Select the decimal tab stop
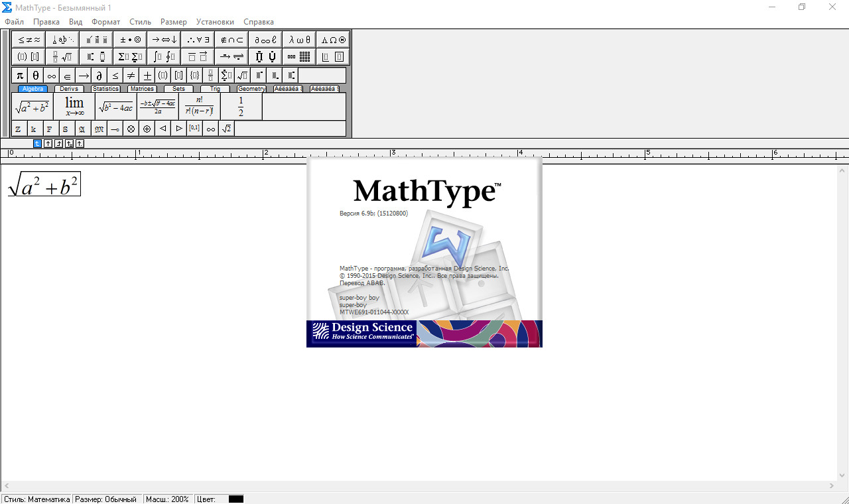The height and width of the screenshot is (504, 849). pos(80,143)
